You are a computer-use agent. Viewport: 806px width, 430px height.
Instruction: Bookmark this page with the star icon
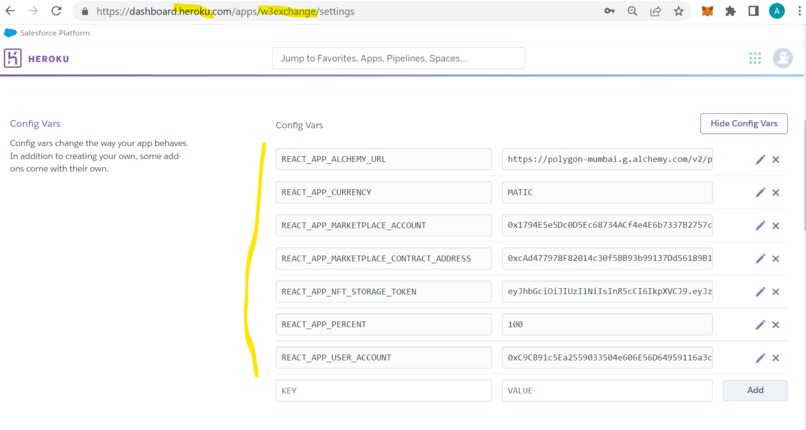click(679, 11)
